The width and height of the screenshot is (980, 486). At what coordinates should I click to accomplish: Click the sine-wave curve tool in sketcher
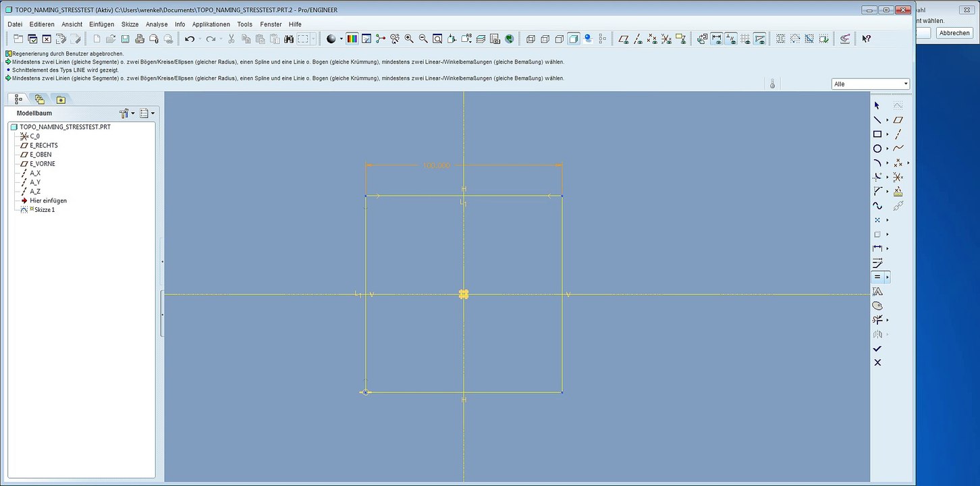click(x=877, y=206)
